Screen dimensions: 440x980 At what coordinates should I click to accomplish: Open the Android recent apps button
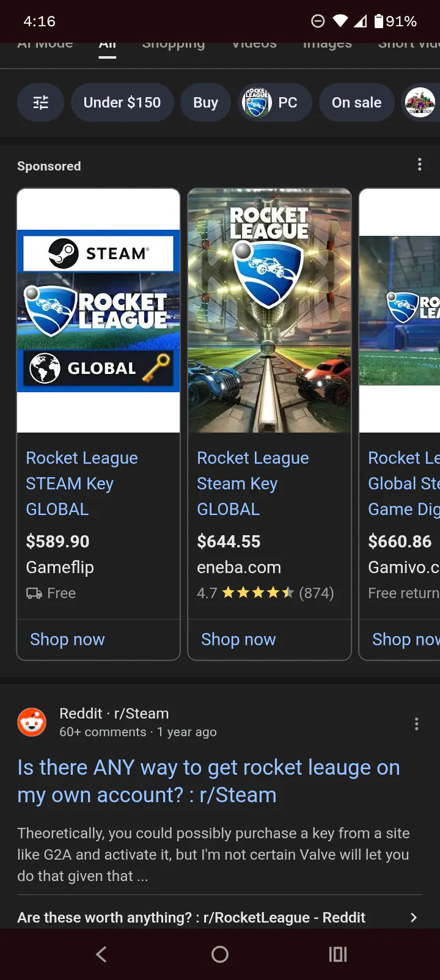(337, 954)
